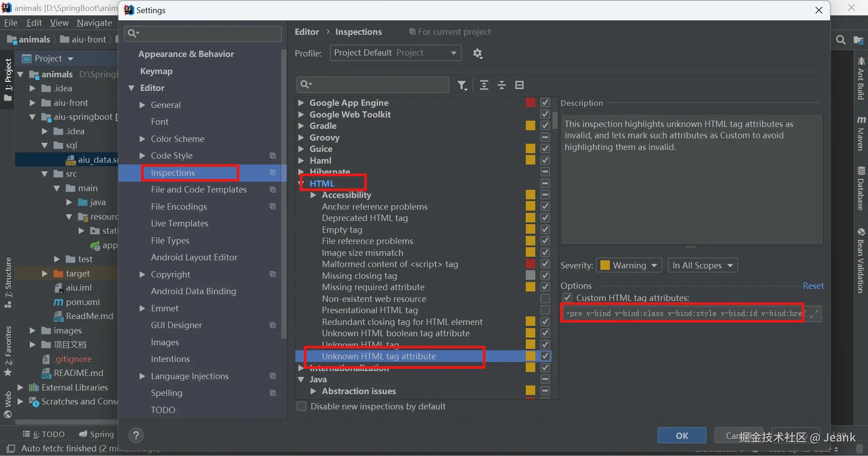This screenshot has height=456, width=868.
Task: Collapse the Java inspection group
Action: pos(301,380)
